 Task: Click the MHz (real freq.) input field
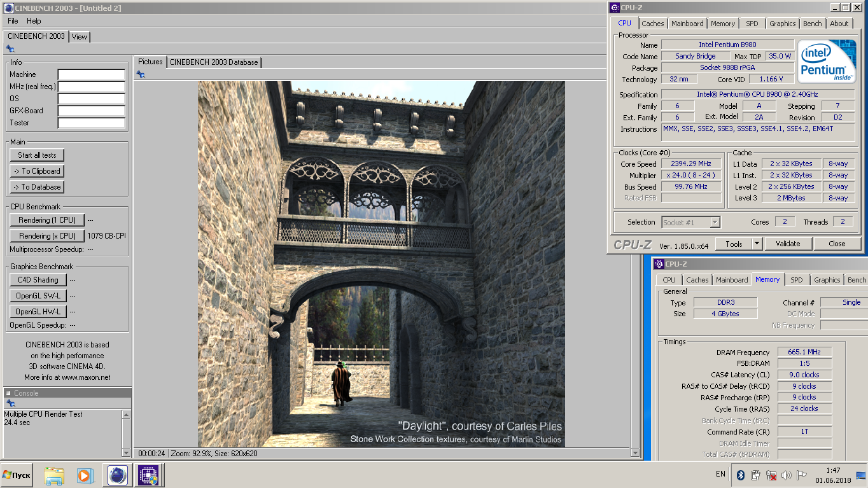(x=92, y=87)
